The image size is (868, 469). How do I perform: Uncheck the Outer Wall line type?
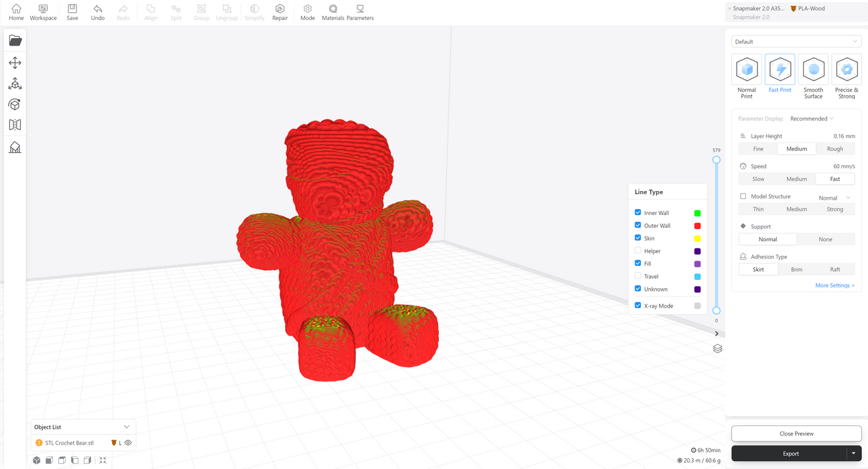[x=638, y=225]
